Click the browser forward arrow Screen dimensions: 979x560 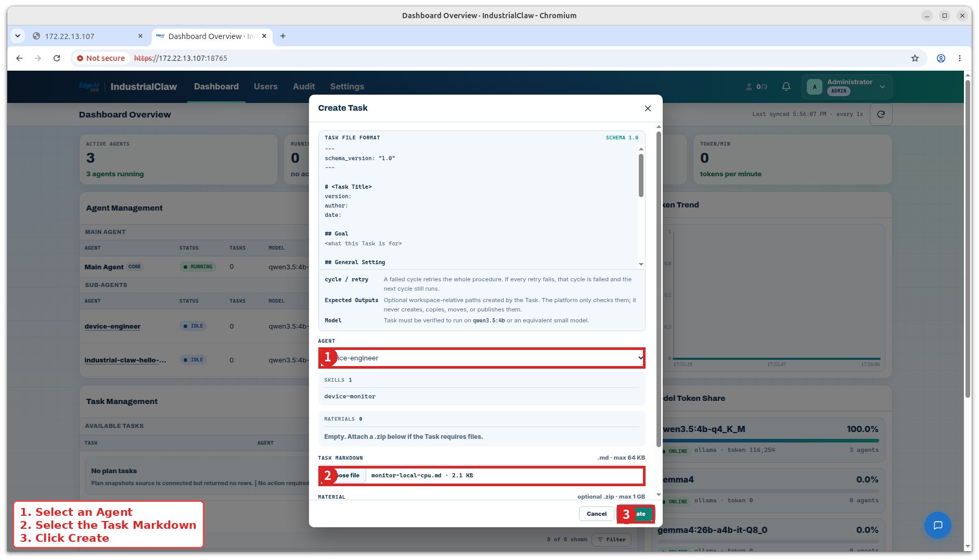coord(38,58)
